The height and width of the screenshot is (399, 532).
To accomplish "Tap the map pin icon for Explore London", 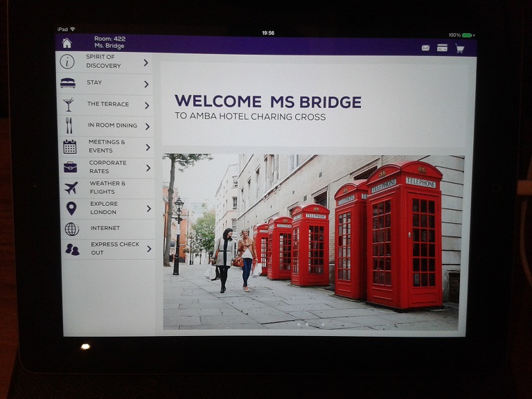I will coord(71,209).
